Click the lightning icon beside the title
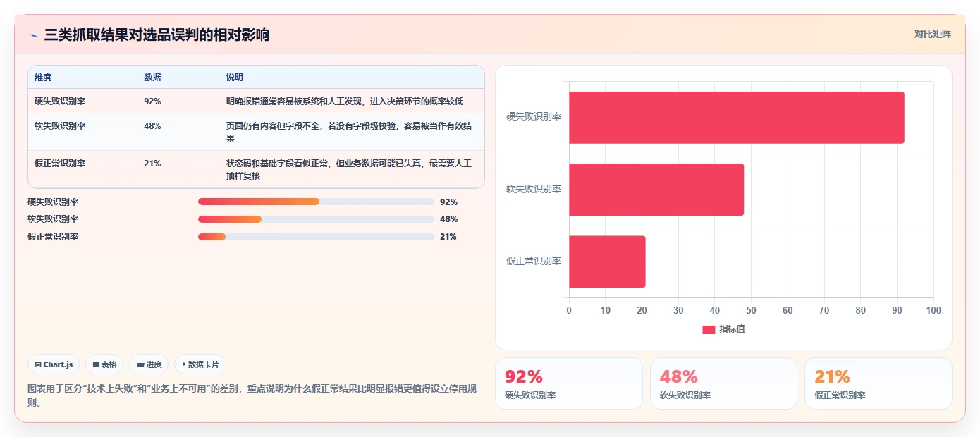This screenshot has width=980, height=437. coord(33,35)
